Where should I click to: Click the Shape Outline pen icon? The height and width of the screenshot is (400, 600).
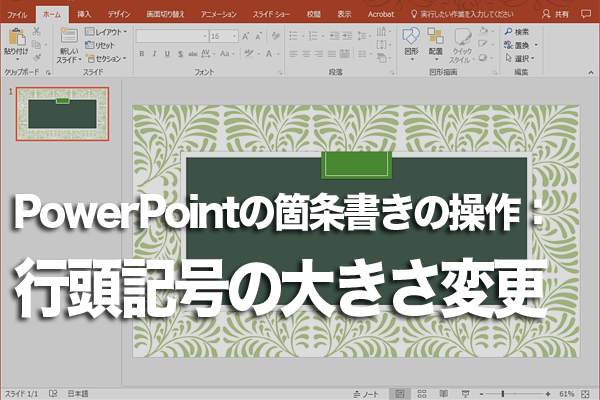click(x=483, y=44)
